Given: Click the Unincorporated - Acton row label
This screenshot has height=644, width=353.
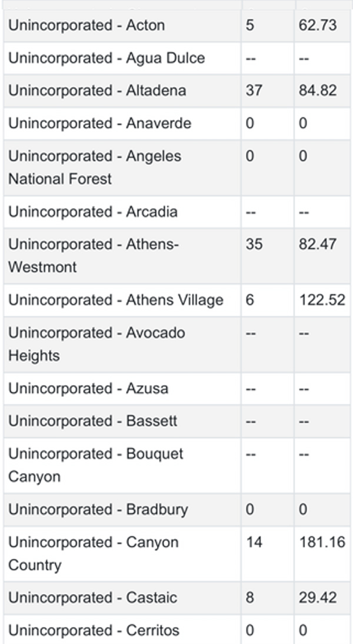Looking at the screenshot, I should click(x=86, y=26).
